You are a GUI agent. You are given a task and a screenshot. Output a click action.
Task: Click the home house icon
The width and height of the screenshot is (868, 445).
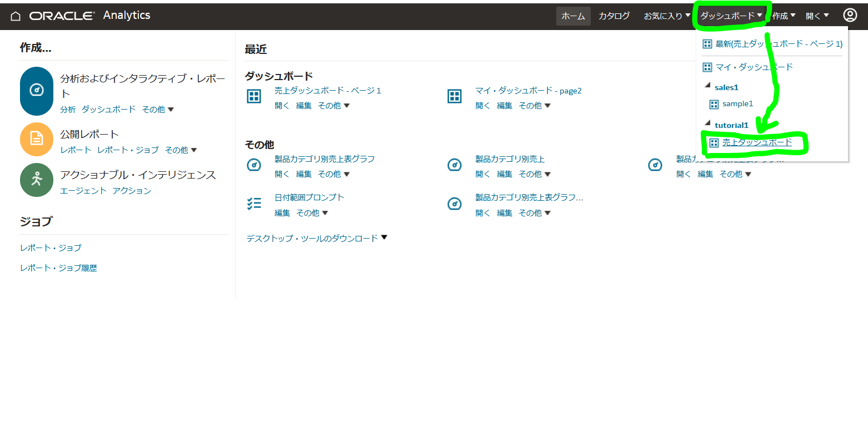pos(16,16)
